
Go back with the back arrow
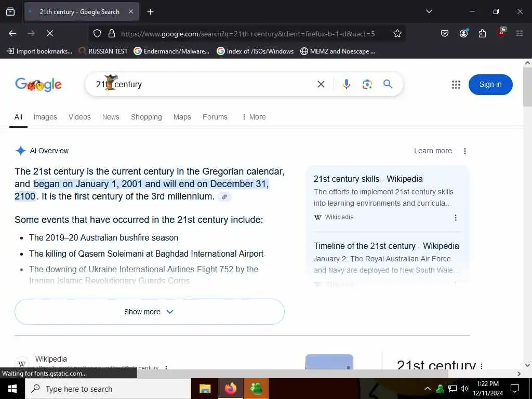12,33
